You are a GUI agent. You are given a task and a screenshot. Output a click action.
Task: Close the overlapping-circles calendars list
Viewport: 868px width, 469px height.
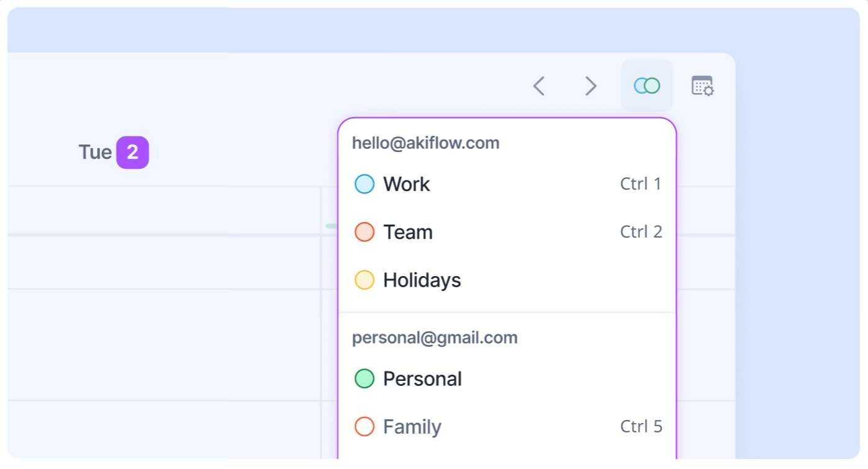[x=646, y=86]
